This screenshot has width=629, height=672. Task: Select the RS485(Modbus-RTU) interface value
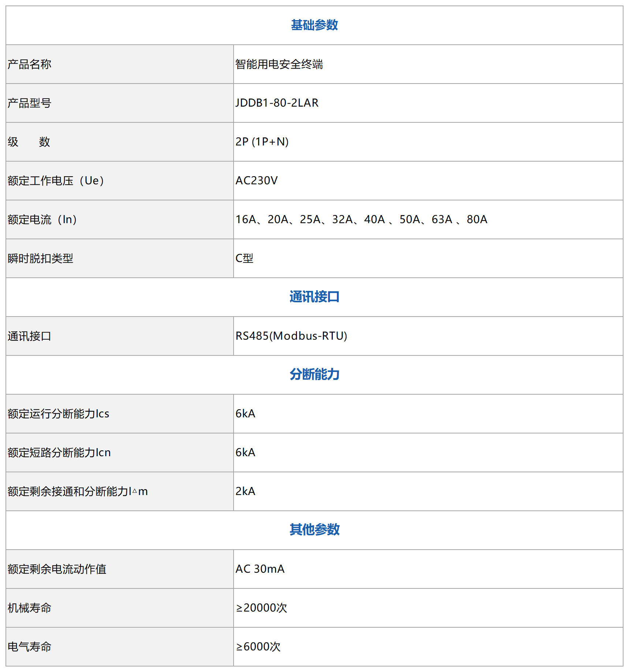tap(291, 336)
